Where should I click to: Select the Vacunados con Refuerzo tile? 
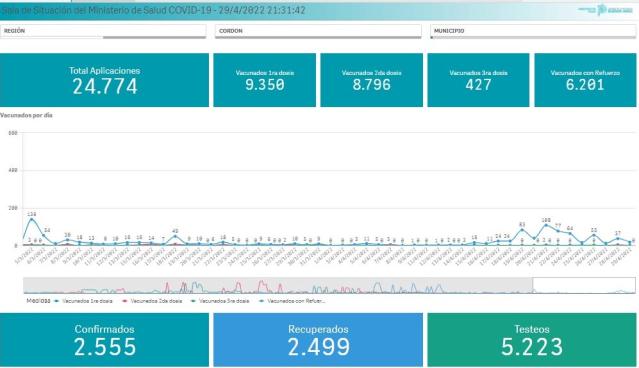585,80
